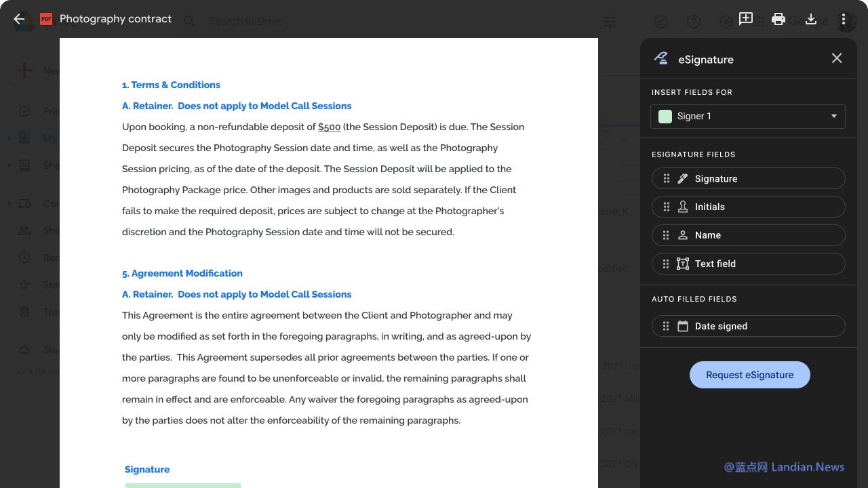Click the '5. Agreement Modification' heading

[x=182, y=273]
